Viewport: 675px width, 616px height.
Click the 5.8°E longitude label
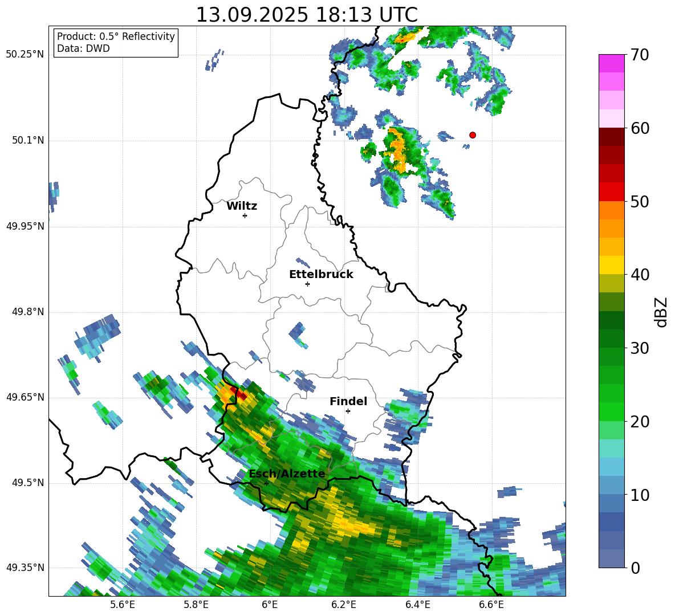(196, 605)
